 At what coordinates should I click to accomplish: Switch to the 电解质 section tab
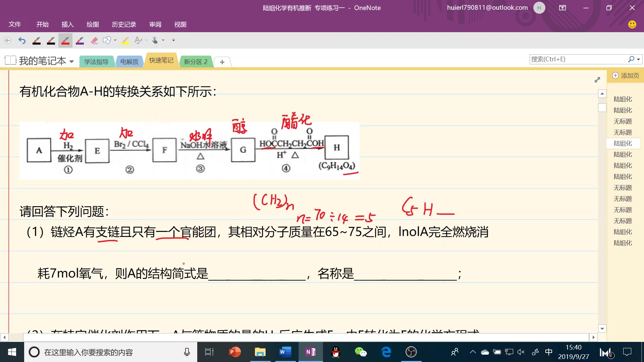[129, 61]
